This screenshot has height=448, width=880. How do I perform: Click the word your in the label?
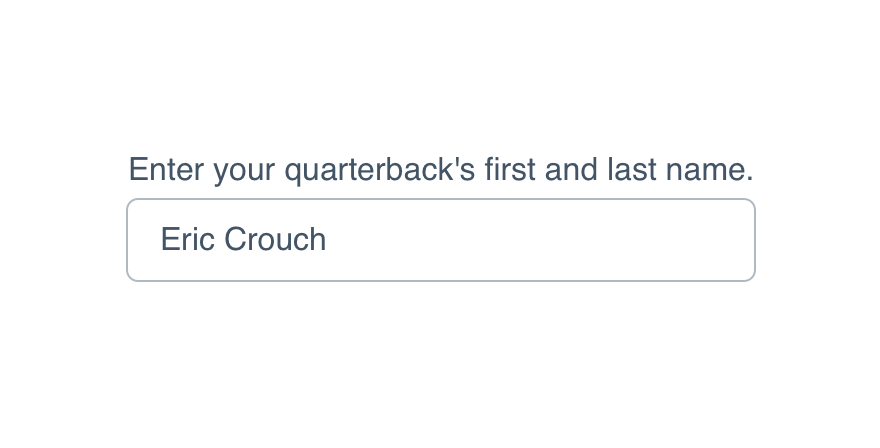click(244, 172)
